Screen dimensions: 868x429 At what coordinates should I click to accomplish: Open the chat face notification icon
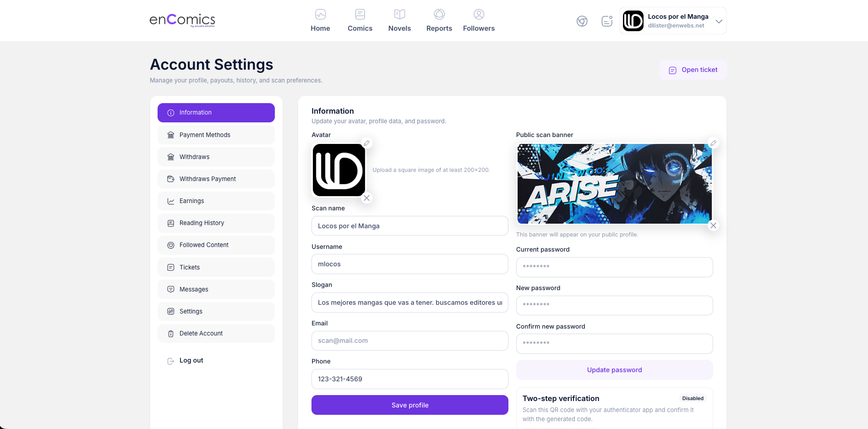tap(607, 21)
